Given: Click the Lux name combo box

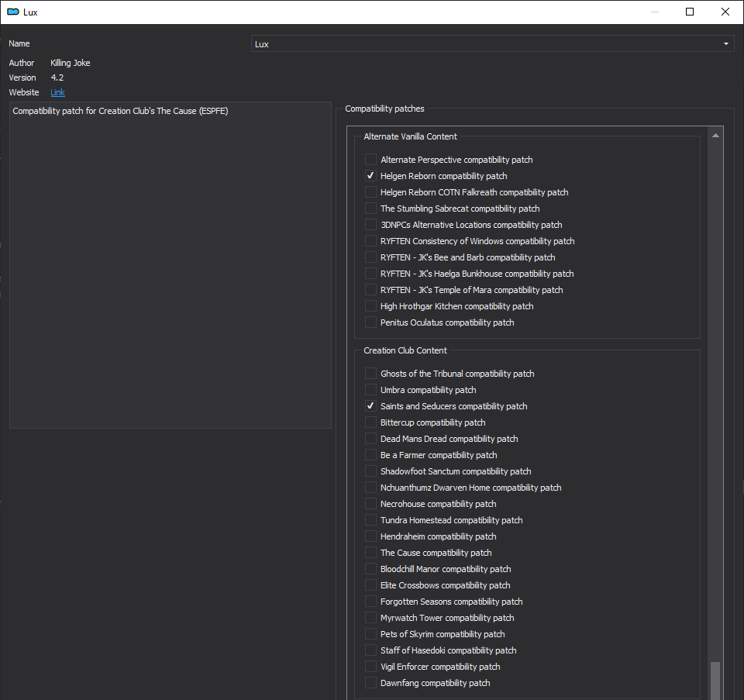Looking at the screenshot, I should (493, 43).
